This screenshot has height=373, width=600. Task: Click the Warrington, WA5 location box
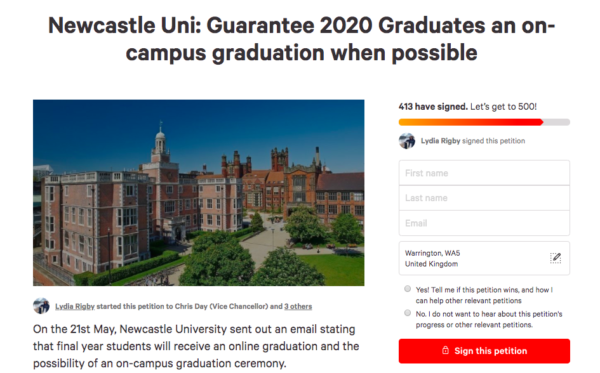coord(484,258)
